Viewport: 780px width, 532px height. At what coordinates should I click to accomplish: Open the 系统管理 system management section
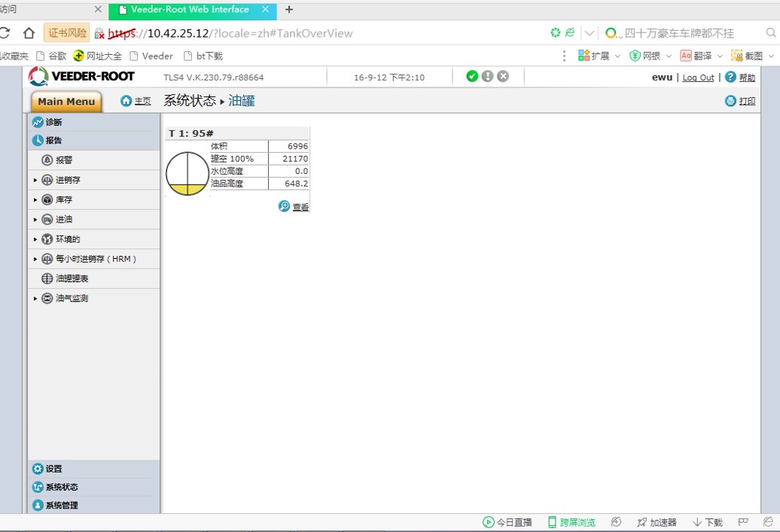coord(61,505)
